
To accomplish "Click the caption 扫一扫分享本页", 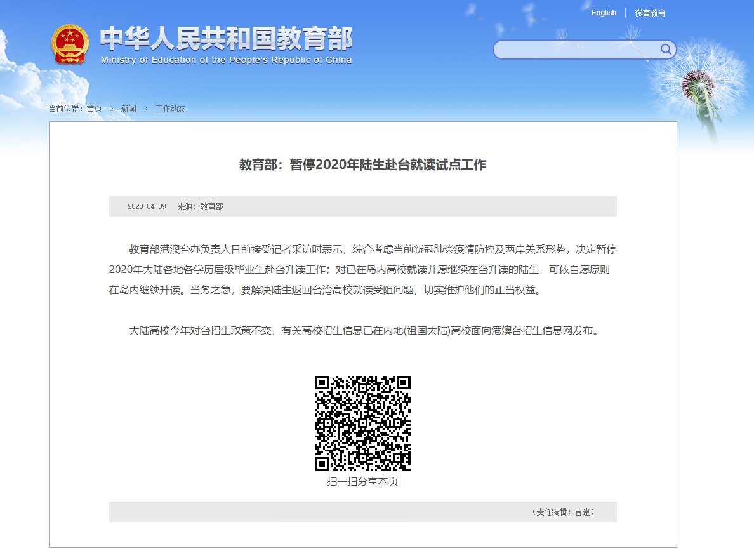I will pos(362,481).
